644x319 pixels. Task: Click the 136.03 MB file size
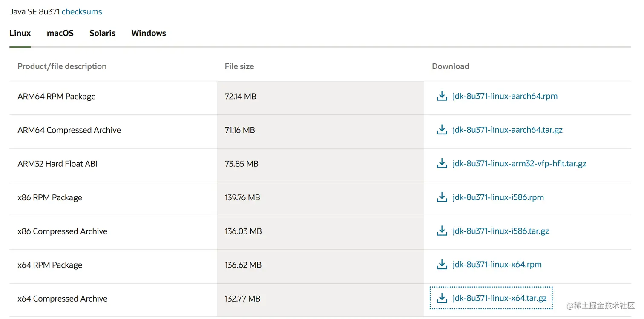(x=243, y=231)
